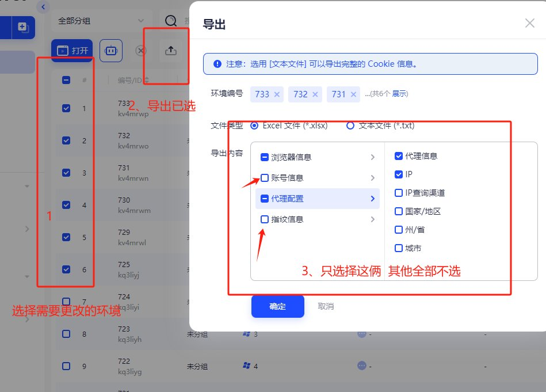Uncheck the 代理信息 checkbox
This screenshot has height=392, width=546.
point(399,156)
